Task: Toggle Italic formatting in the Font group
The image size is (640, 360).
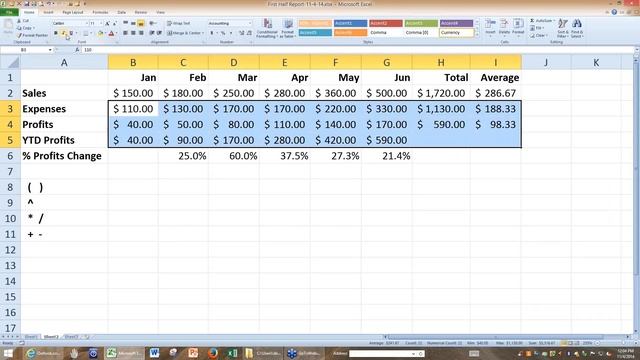Action: point(64,33)
